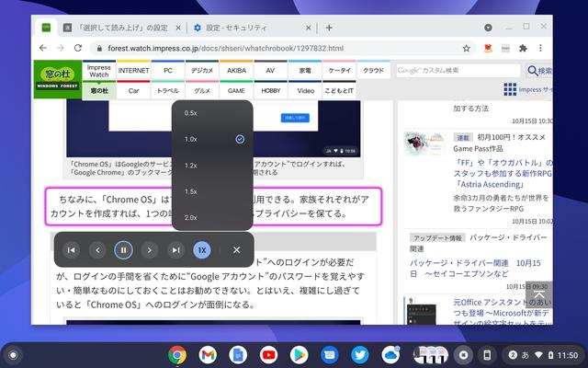Click the 検索 magnifier button

539,71
